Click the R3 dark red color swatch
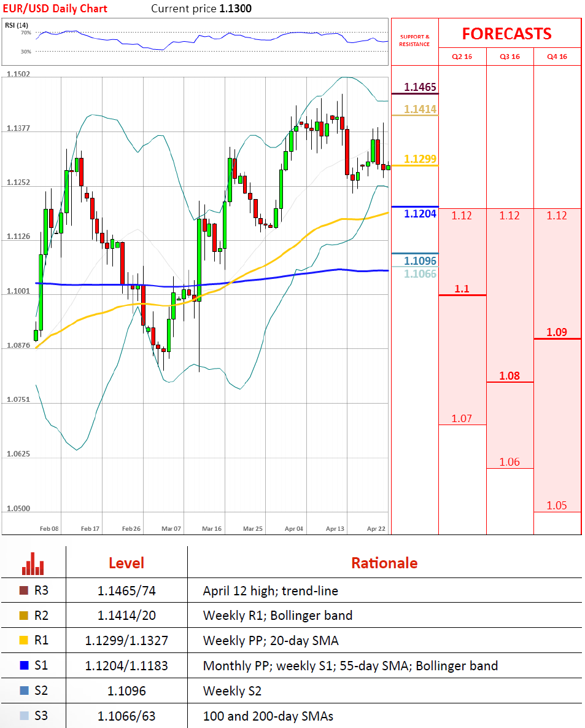 24,590
